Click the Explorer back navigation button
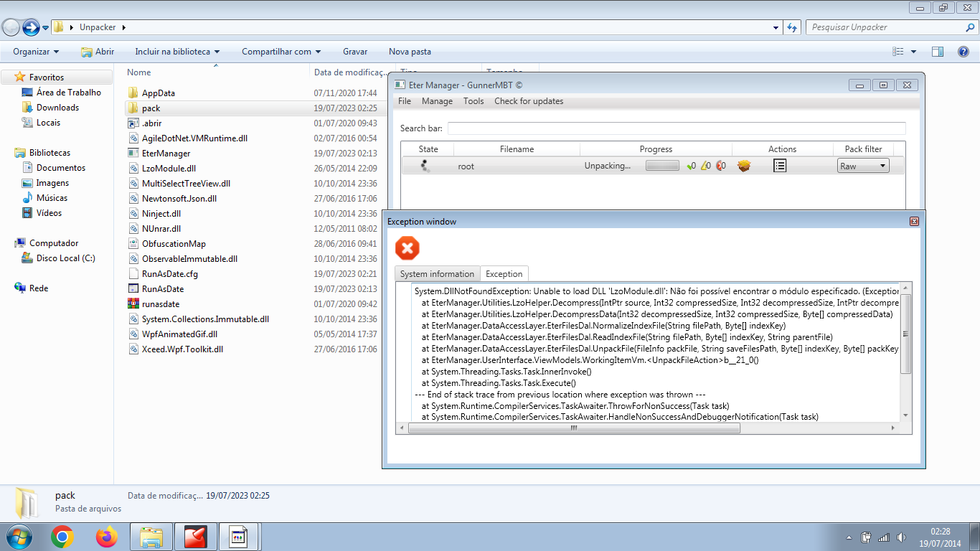980x551 pixels. tap(11, 27)
